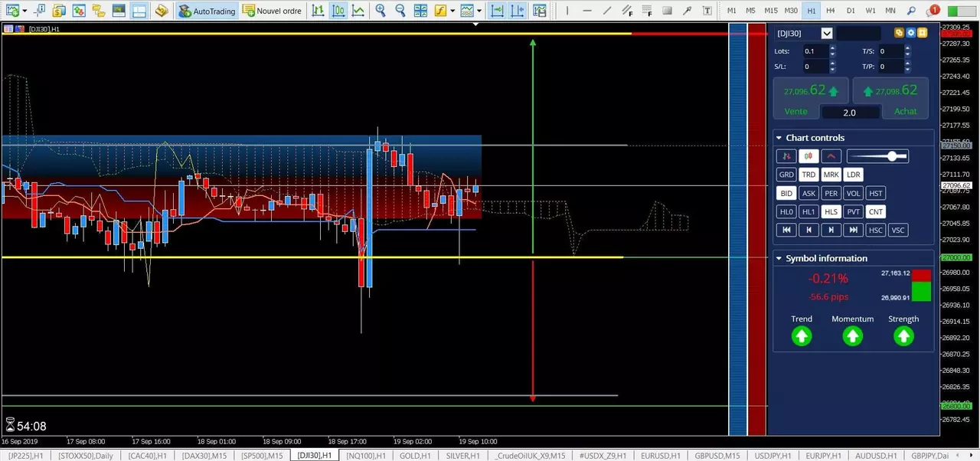Open the blue gear settings in trade panel
This screenshot has width=980, height=461.
910,33
